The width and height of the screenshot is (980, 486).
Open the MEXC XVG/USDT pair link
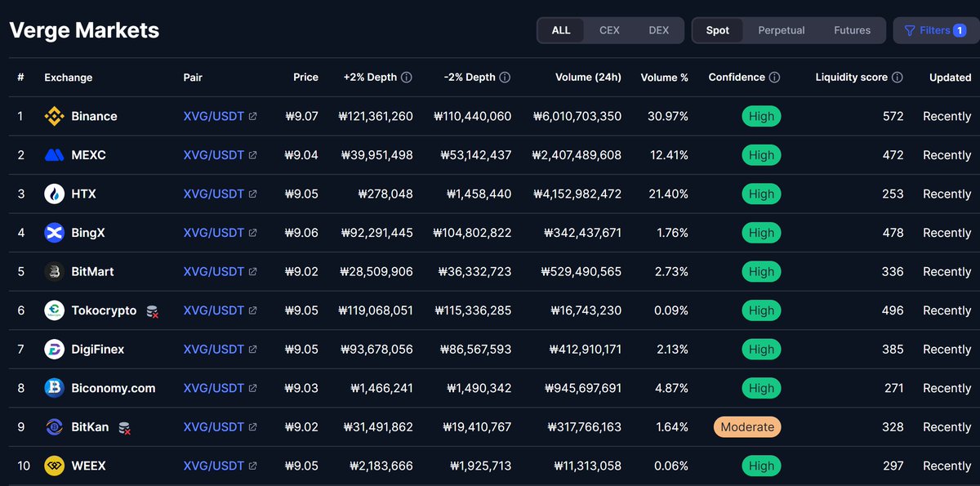point(214,155)
